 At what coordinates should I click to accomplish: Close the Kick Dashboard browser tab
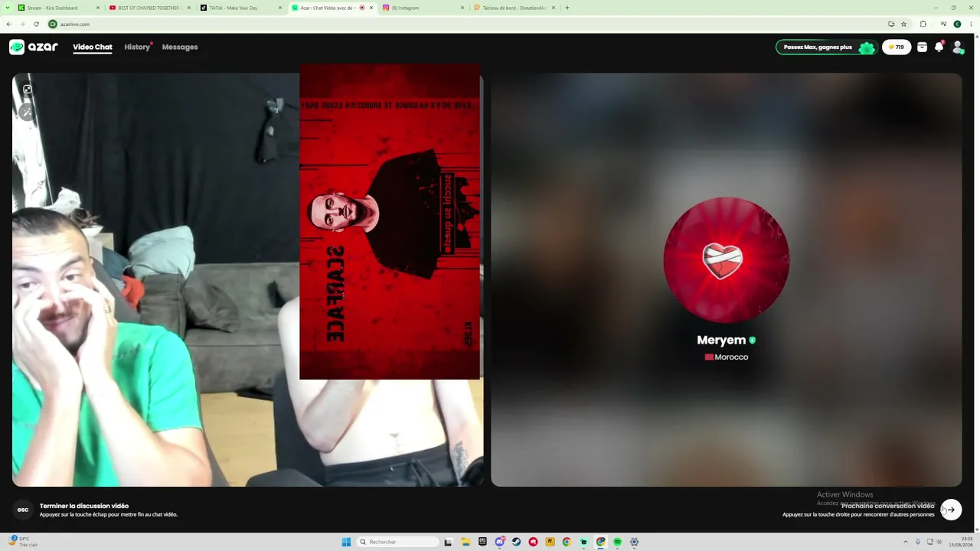coord(97,8)
